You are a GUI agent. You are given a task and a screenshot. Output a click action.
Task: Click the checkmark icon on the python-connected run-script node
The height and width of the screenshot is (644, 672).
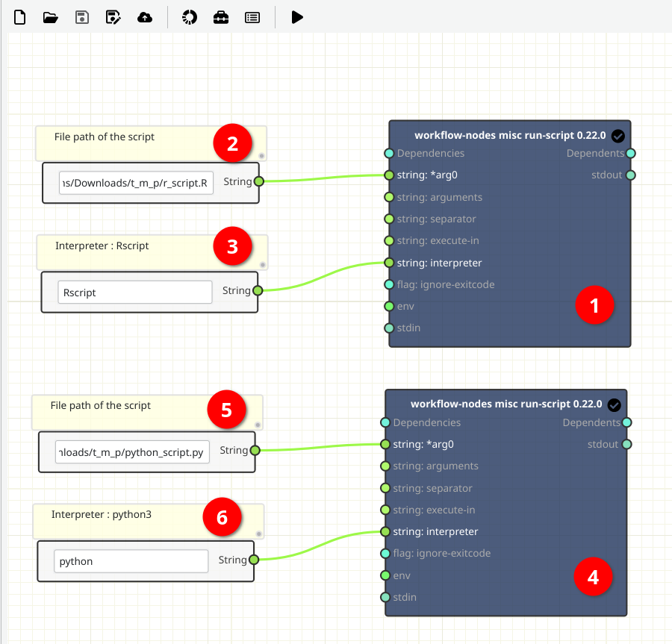tap(615, 404)
